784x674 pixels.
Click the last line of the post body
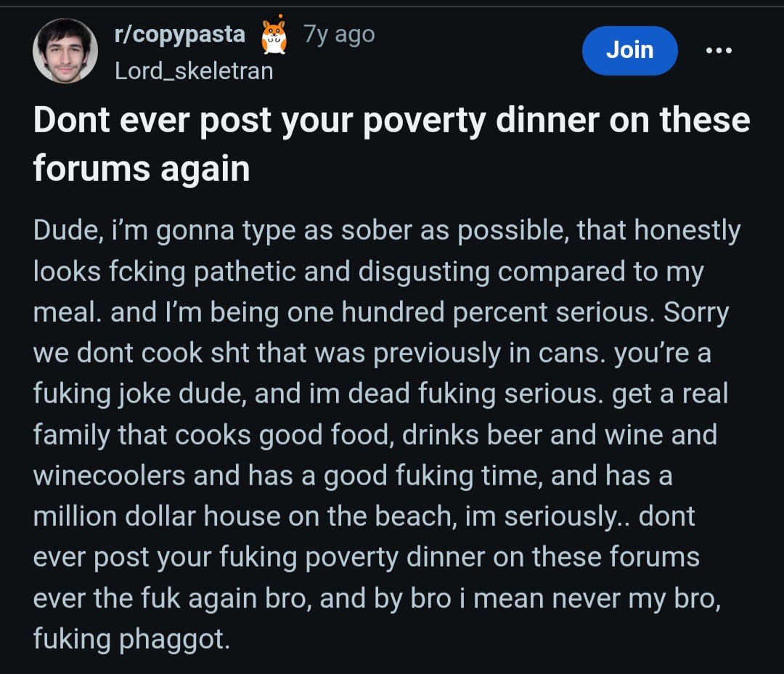click(131, 638)
